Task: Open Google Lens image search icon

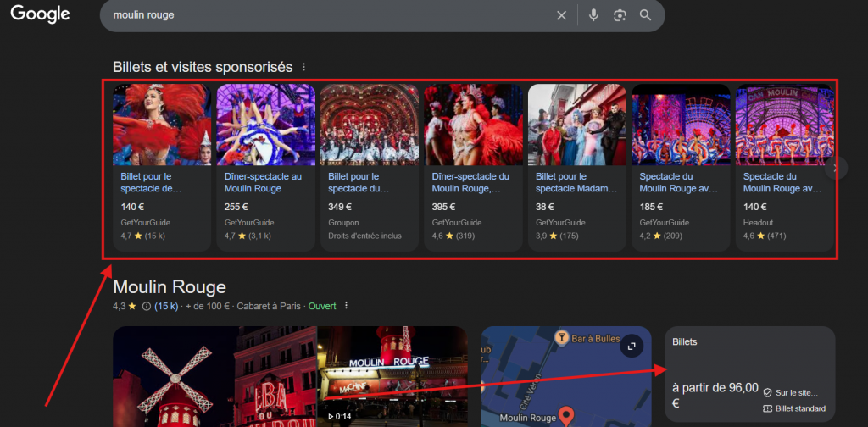Action: coord(620,15)
